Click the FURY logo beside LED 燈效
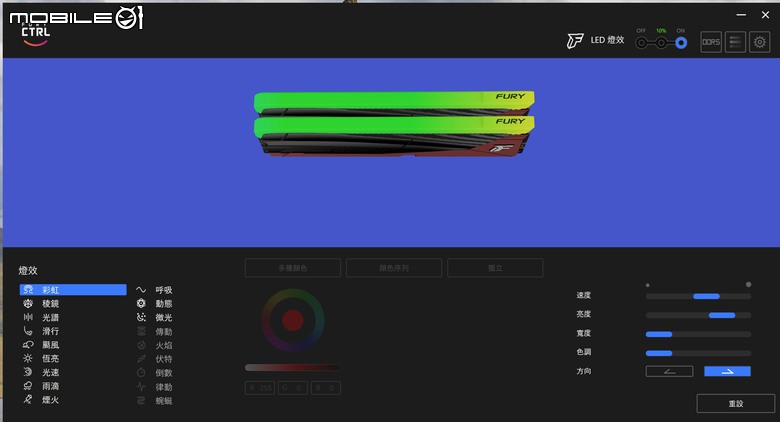This screenshot has height=422, width=780. [575, 40]
